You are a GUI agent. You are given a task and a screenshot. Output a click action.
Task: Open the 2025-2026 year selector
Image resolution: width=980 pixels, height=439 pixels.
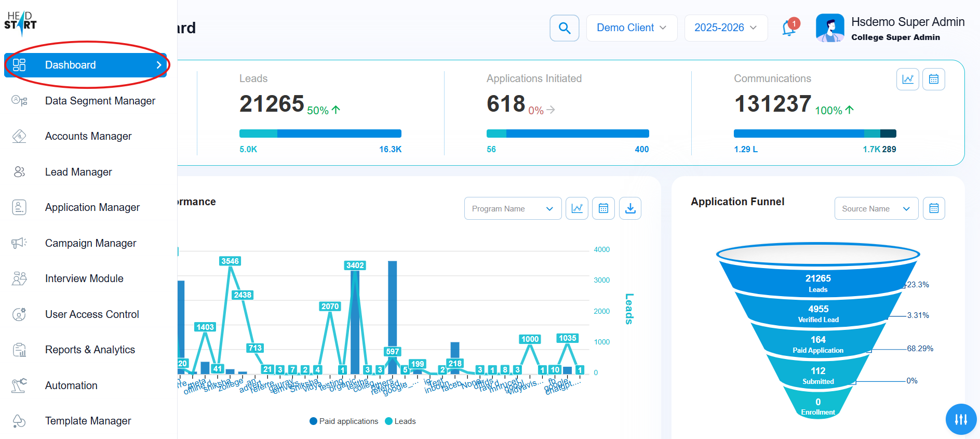click(x=725, y=28)
